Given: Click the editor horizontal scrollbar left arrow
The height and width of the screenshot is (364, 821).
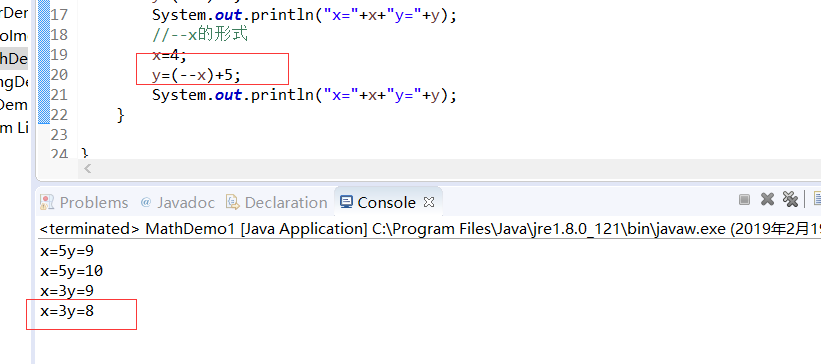Looking at the screenshot, I should [x=87, y=169].
